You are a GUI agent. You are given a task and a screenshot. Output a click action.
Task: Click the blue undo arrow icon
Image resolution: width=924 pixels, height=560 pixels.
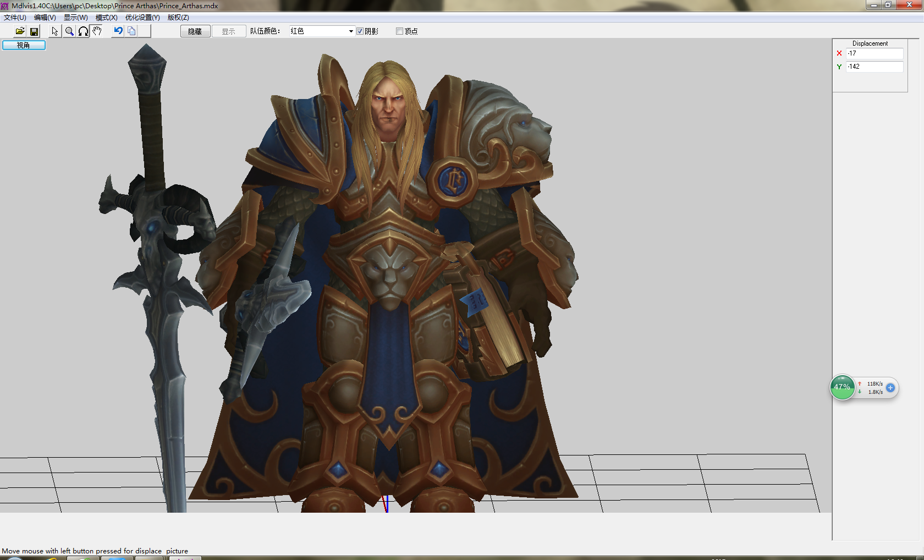tap(118, 31)
